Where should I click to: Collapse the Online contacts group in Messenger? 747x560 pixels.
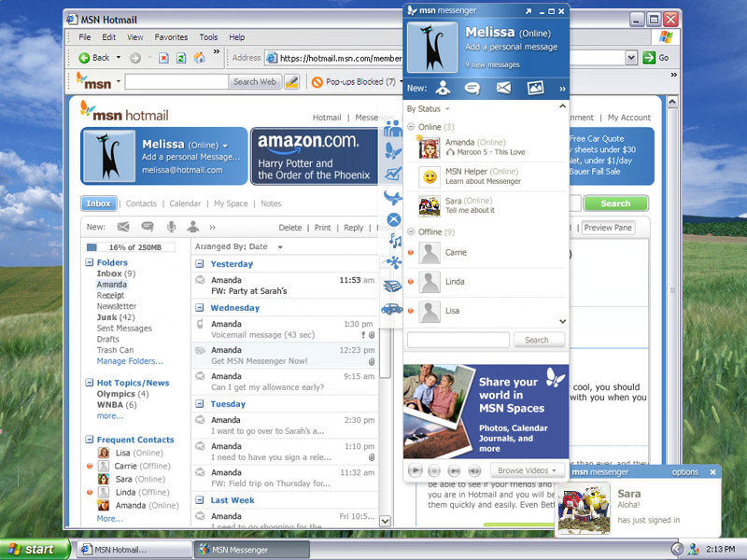click(x=411, y=127)
